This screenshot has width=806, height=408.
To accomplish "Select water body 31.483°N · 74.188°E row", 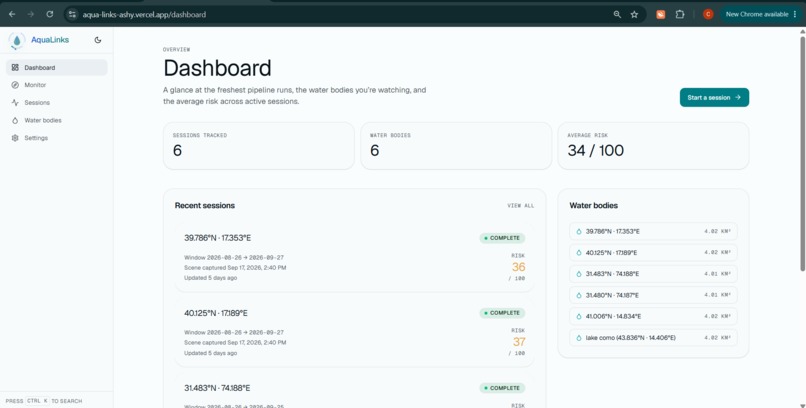I will 653,274.
